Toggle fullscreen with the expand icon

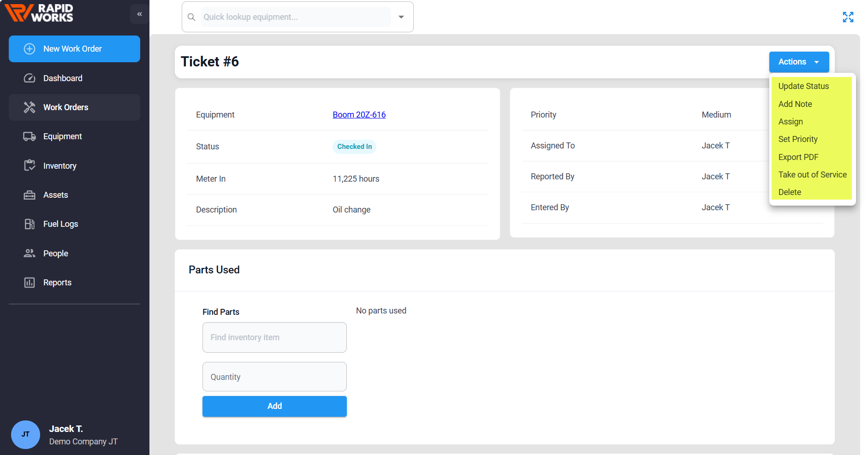tap(848, 17)
